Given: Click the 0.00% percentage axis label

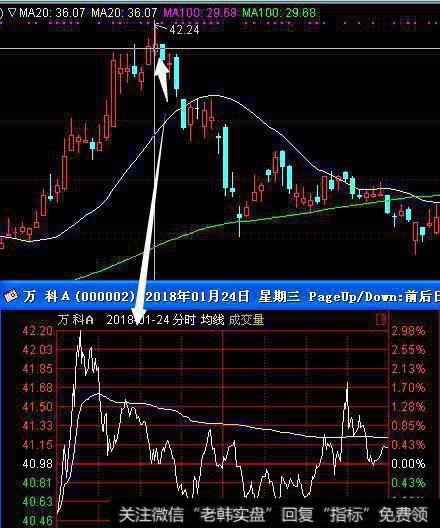Looking at the screenshot, I should (x=408, y=464).
